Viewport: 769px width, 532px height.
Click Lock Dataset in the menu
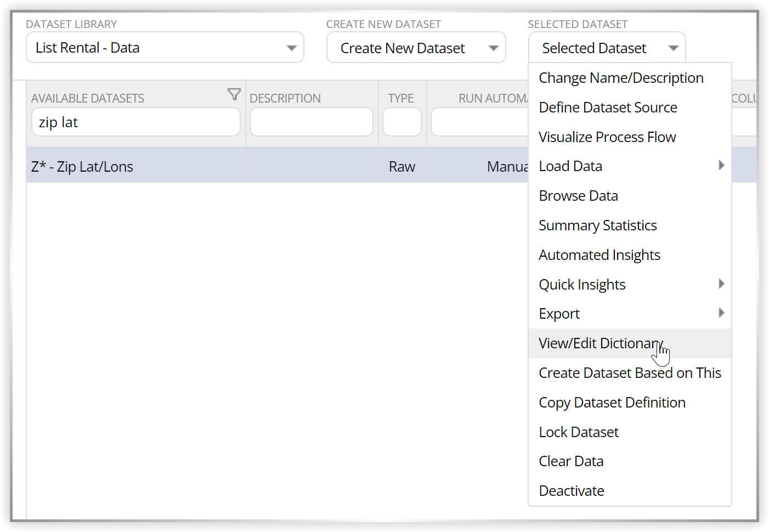click(x=630, y=432)
